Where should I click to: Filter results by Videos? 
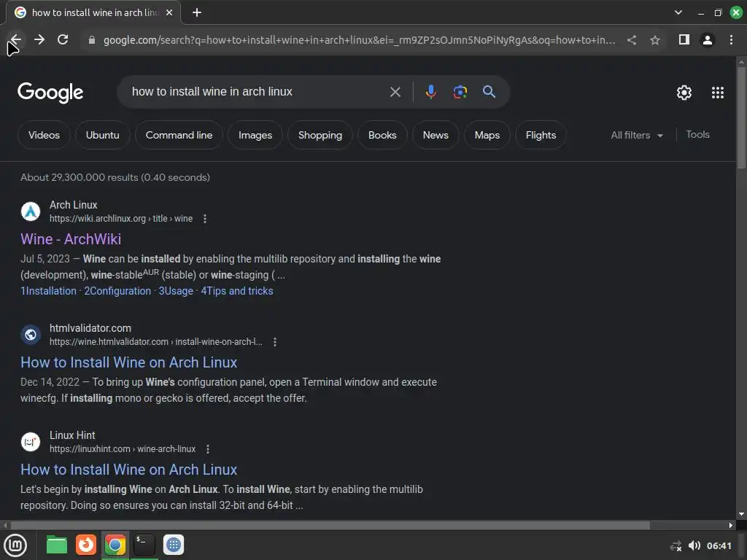point(44,135)
